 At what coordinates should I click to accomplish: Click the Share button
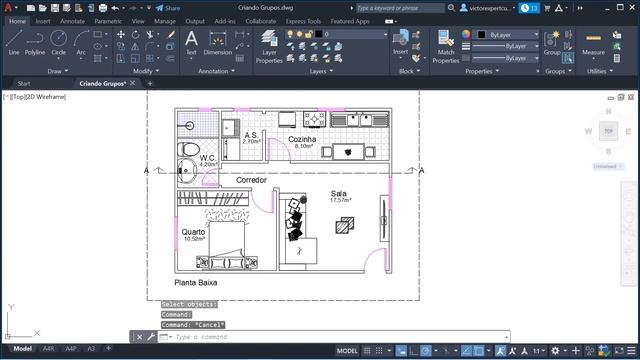tap(168, 8)
